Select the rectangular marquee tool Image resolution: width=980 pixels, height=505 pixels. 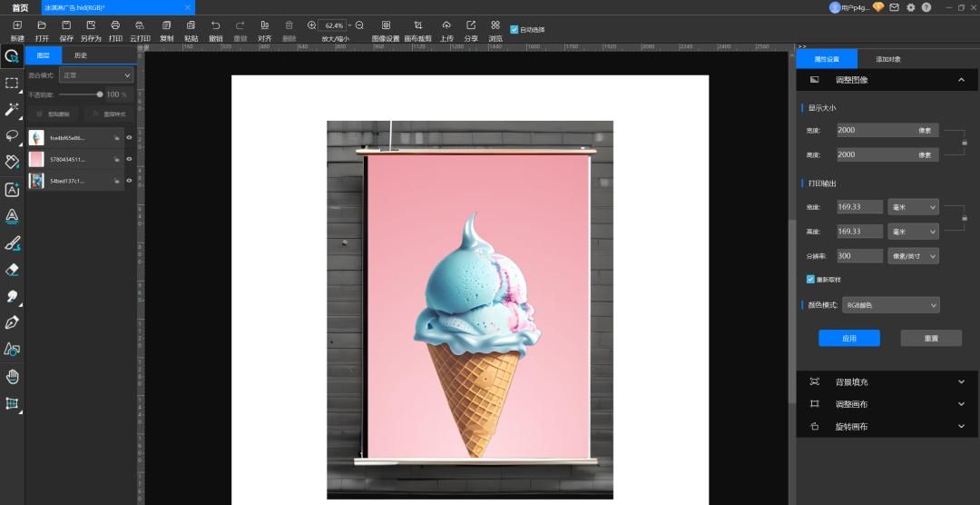(x=12, y=84)
